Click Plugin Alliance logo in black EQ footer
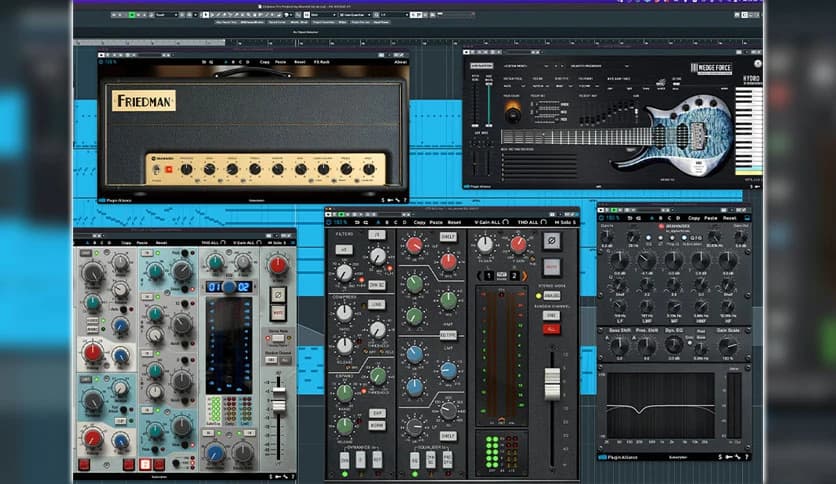The image size is (836, 484). tap(617, 457)
